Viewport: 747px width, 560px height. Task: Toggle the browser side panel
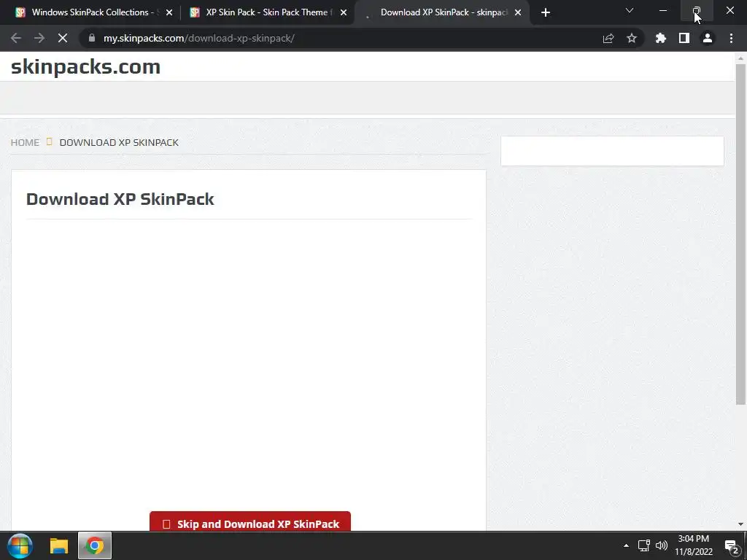click(684, 38)
